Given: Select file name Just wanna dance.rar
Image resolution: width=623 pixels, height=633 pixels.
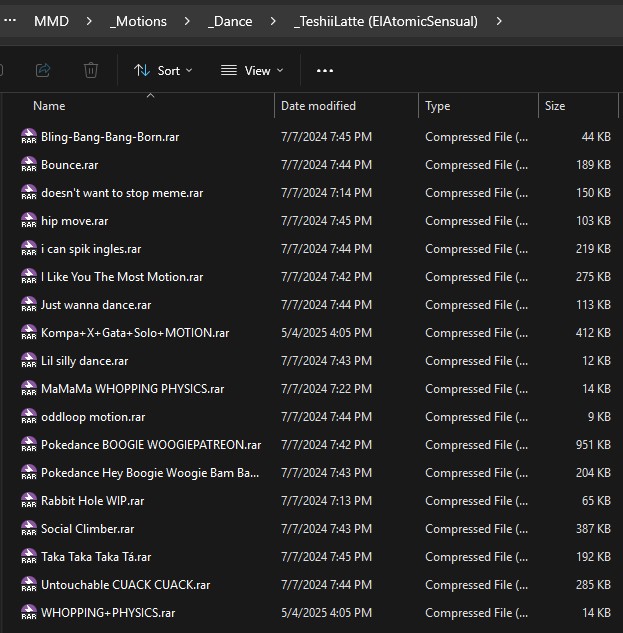Looking at the screenshot, I should [96, 305].
